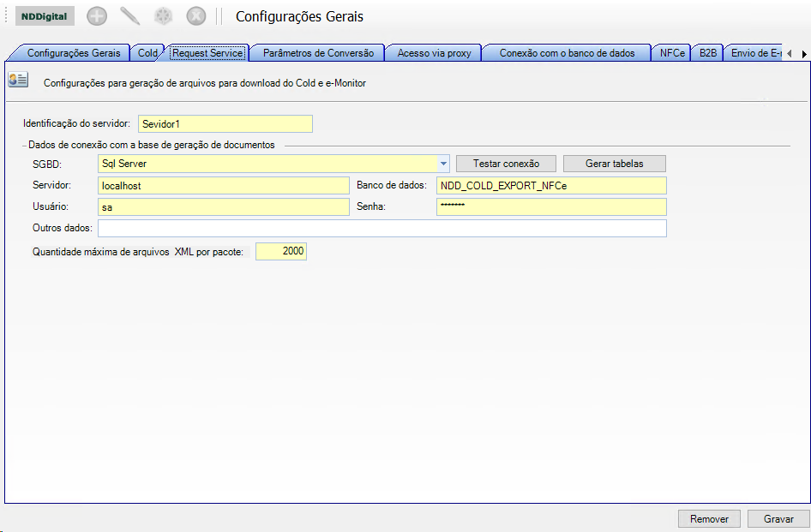The image size is (811, 532).
Task: Focus the Outros dados text field
Action: point(381,228)
